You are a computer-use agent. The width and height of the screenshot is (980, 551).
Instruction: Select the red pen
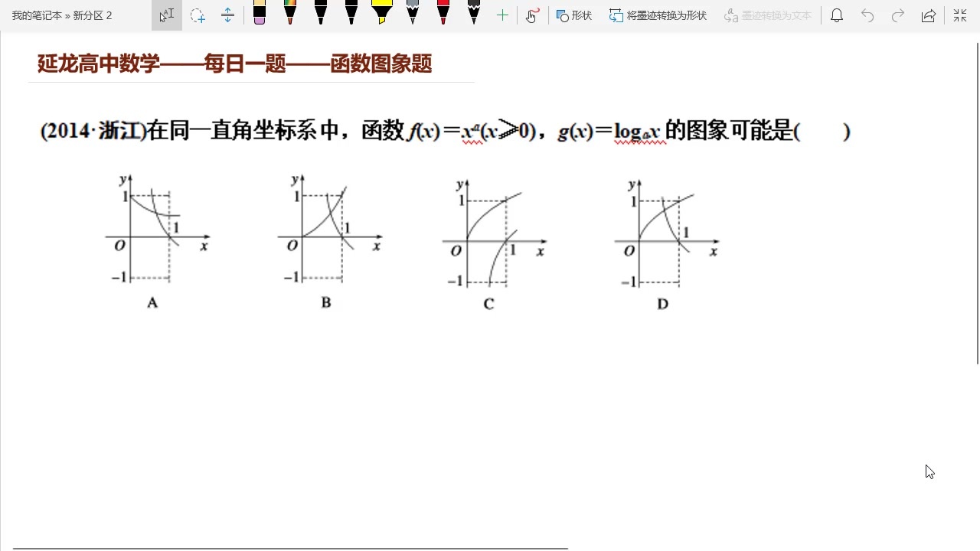[x=443, y=13]
